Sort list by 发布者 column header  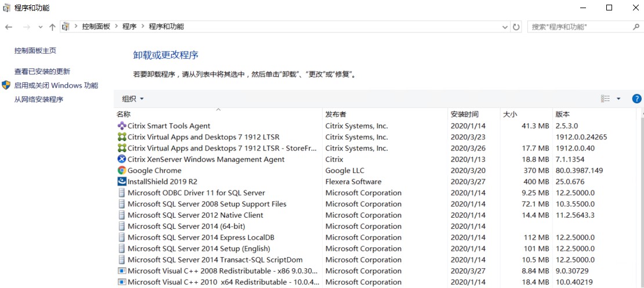(x=336, y=114)
